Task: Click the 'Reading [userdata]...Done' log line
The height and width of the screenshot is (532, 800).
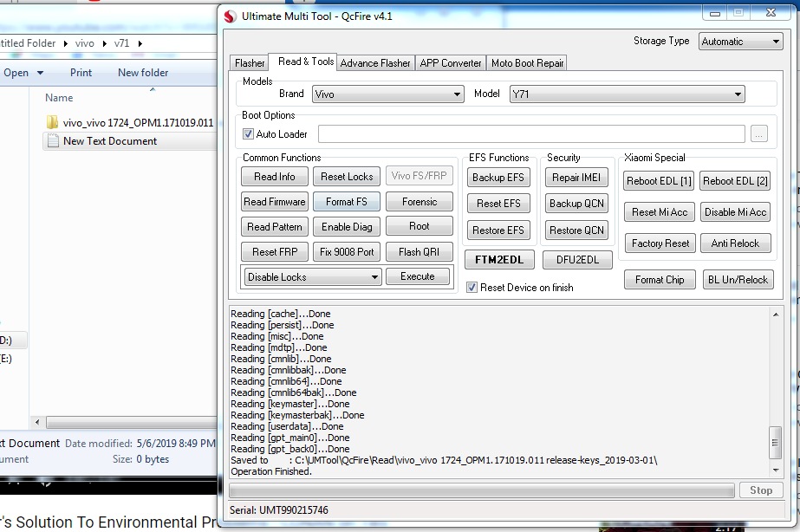Action: [x=287, y=426]
